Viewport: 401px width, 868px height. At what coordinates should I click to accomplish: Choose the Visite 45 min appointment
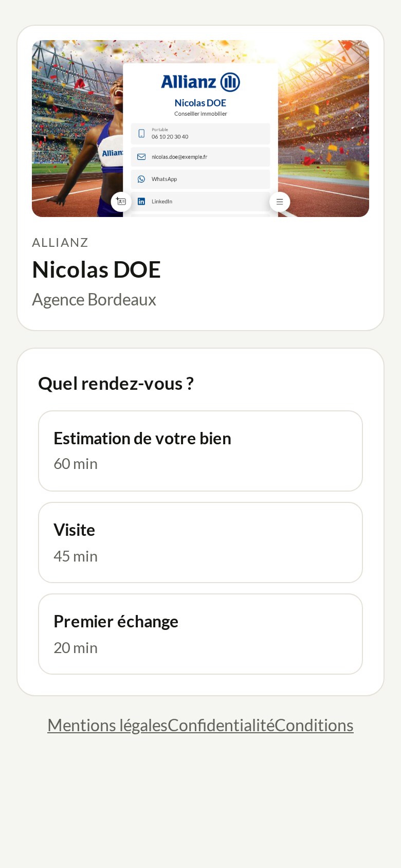[x=200, y=542]
